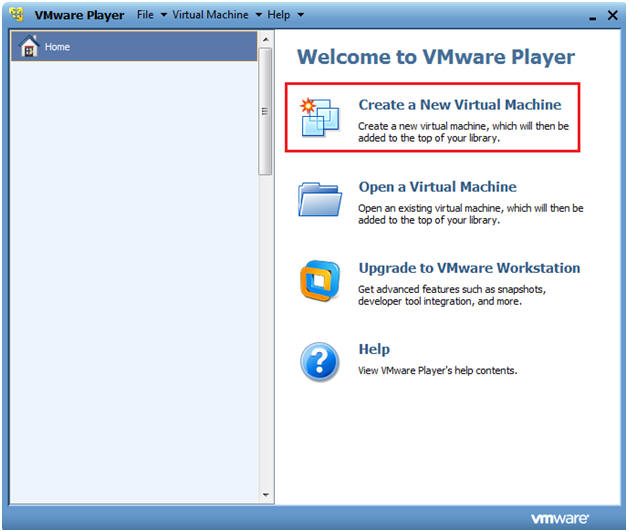Click the Open a Virtual Machine folder icon
628x532 pixels.
(320, 200)
